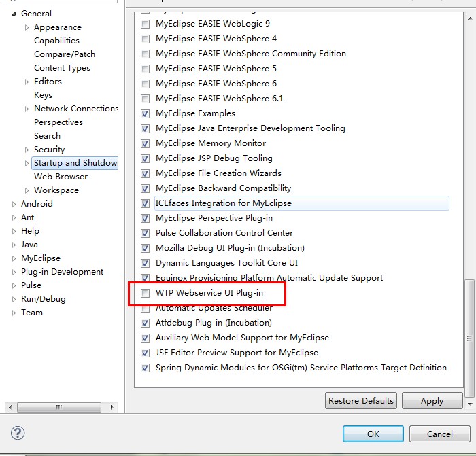Select Help tree item

point(30,231)
